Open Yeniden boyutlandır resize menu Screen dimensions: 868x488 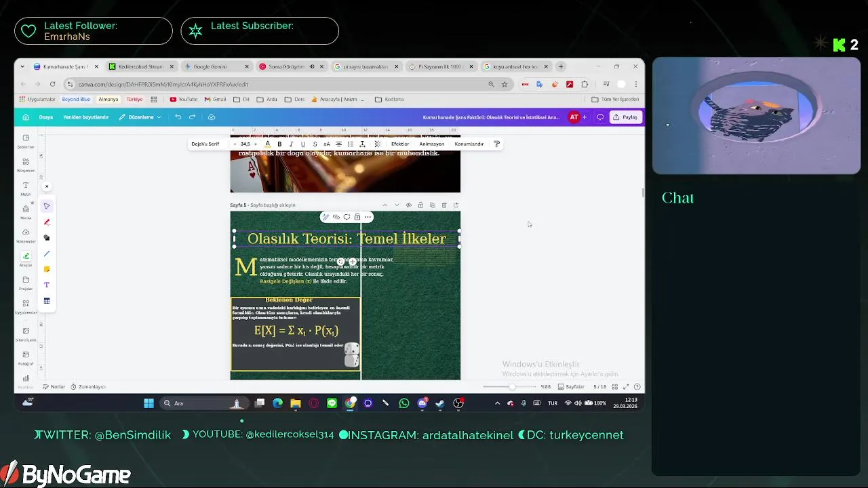pos(86,117)
